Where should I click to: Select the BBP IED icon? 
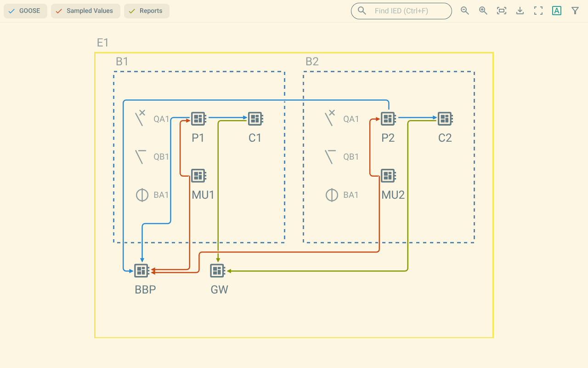[141, 270]
